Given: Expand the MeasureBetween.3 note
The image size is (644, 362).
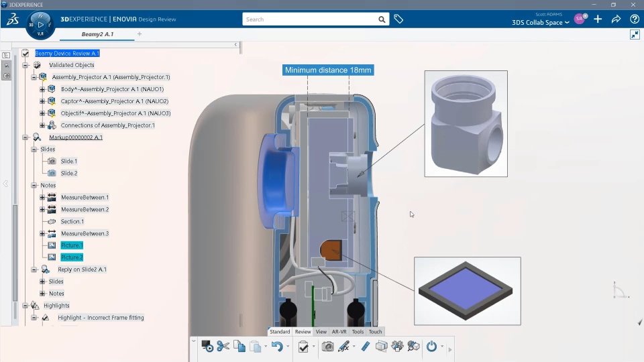Looking at the screenshot, I should click(x=42, y=233).
